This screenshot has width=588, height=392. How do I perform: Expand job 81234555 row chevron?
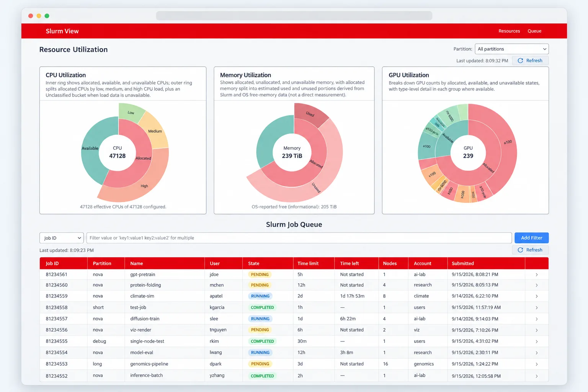536,341
